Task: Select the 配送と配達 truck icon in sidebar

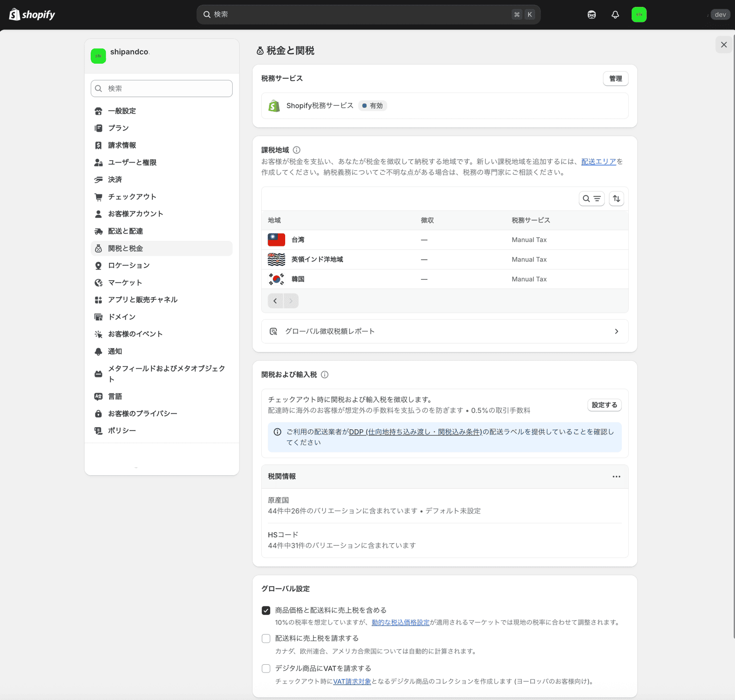Action: click(x=99, y=231)
